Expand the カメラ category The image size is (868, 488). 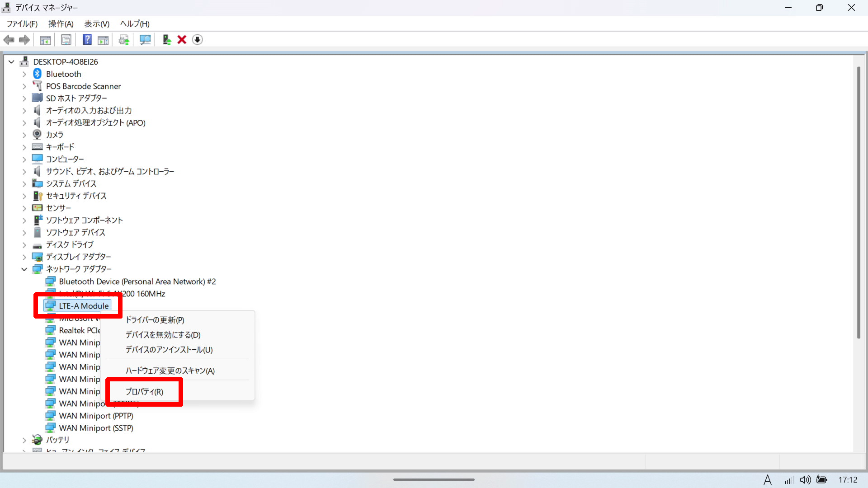pos(24,135)
